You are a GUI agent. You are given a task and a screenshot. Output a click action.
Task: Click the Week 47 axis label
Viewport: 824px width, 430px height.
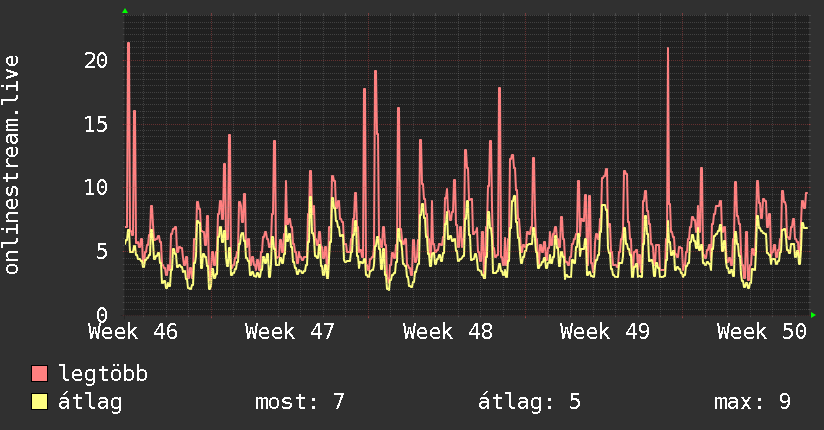(290, 332)
